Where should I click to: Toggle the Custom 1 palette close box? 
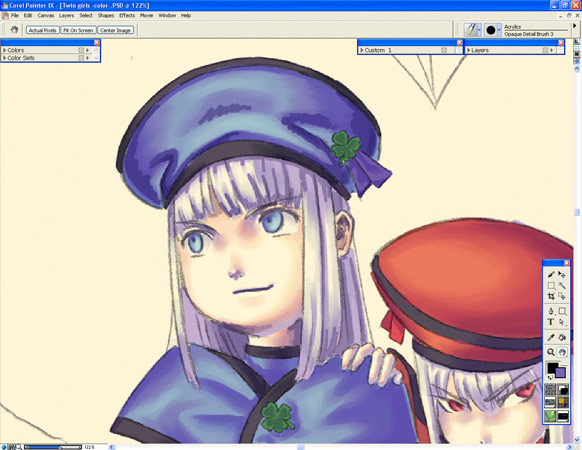[444, 50]
